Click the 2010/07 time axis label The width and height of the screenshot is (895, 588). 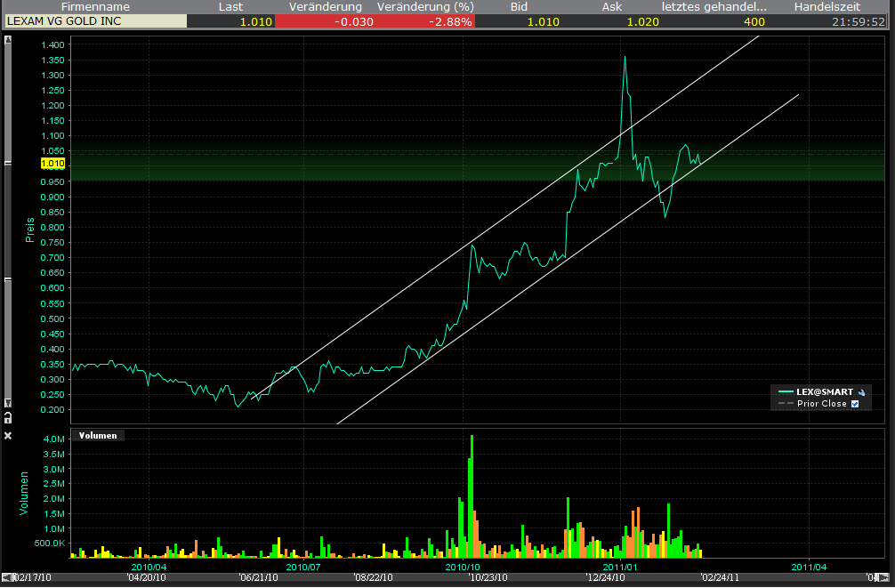coord(303,567)
